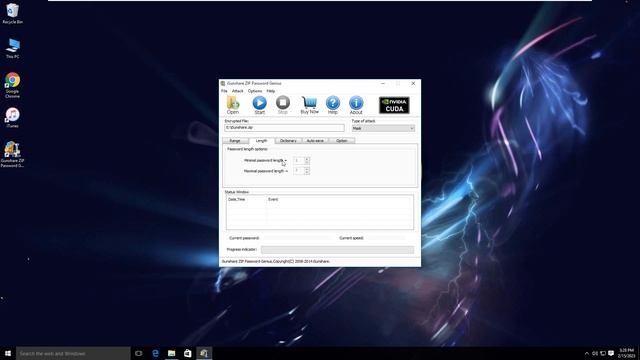
Task: Open the Action Center notifications icon
Action: pyautogui.click(x=611, y=353)
